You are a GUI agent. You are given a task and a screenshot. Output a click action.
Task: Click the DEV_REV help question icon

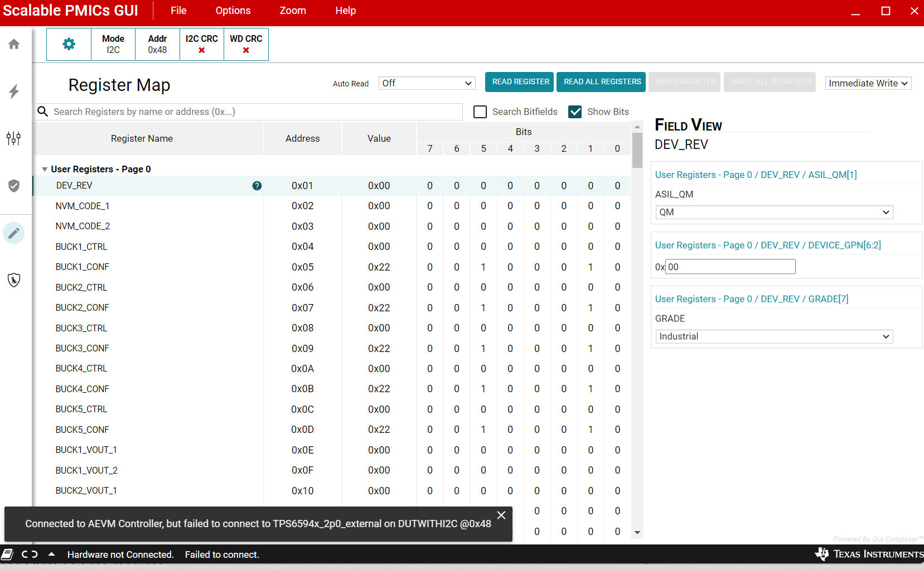257,186
